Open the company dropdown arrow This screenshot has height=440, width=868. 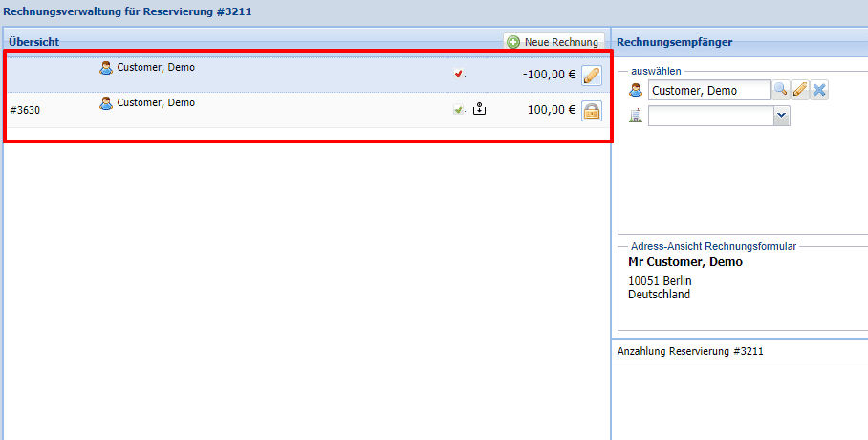tap(782, 115)
